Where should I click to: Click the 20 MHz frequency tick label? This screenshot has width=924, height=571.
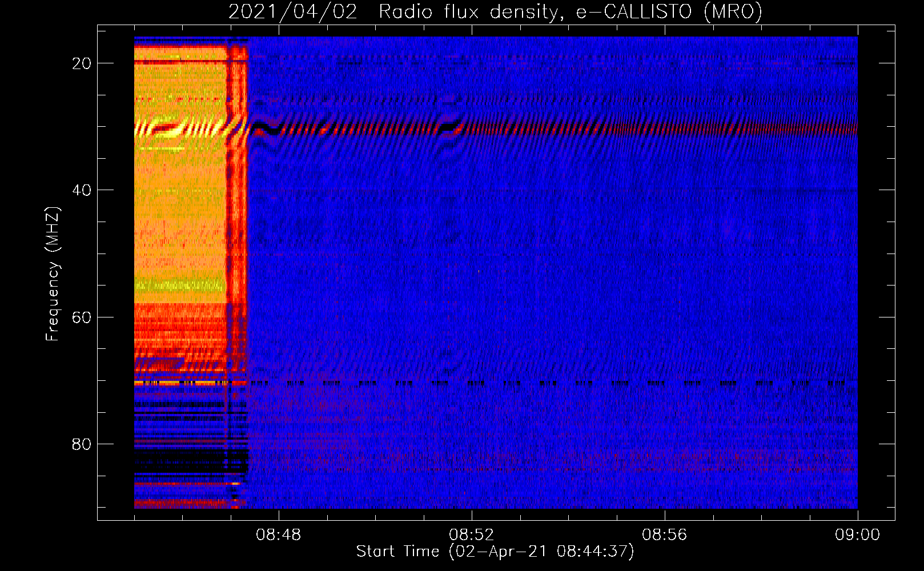82,63
